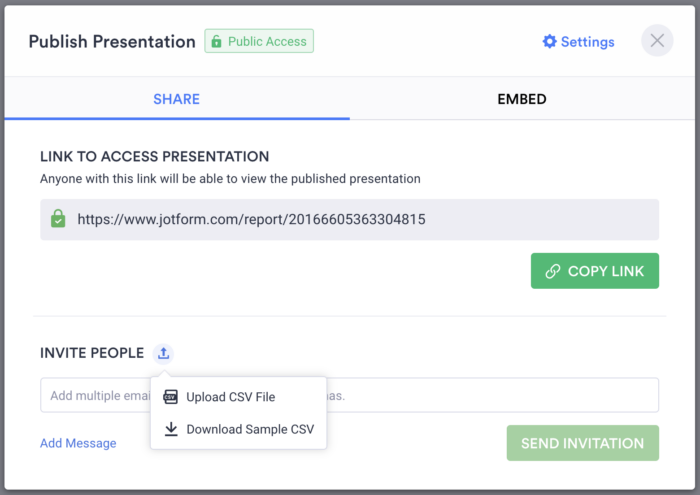Click the chain link icon on Copy Link
700x495 pixels.
pyautogui.click(x=552, y=271)
